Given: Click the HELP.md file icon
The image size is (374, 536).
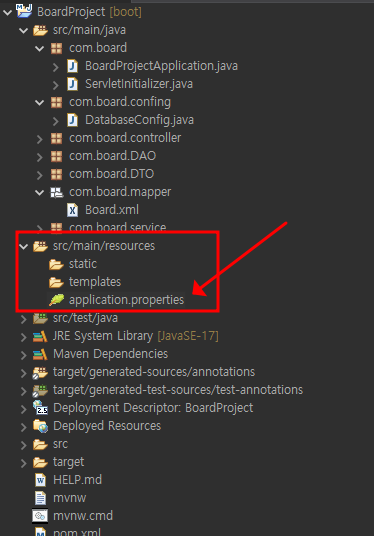Looking at the screenshot, I should (x=40, y=480).
